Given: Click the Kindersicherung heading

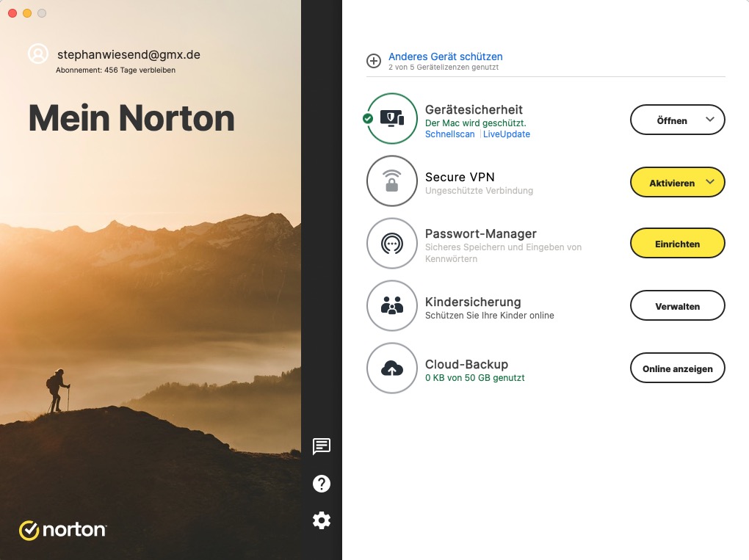Looking at the screenshot, I should pos(473,302).
